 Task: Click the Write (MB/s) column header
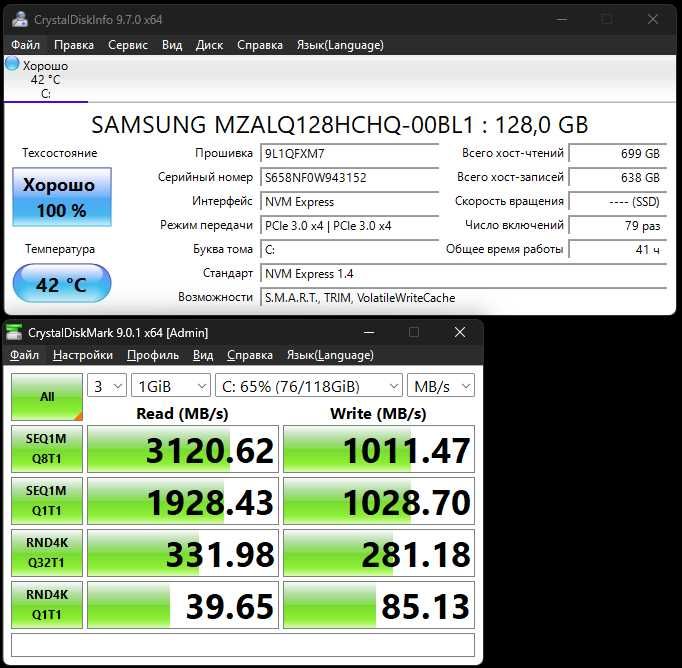pos(378,414)
